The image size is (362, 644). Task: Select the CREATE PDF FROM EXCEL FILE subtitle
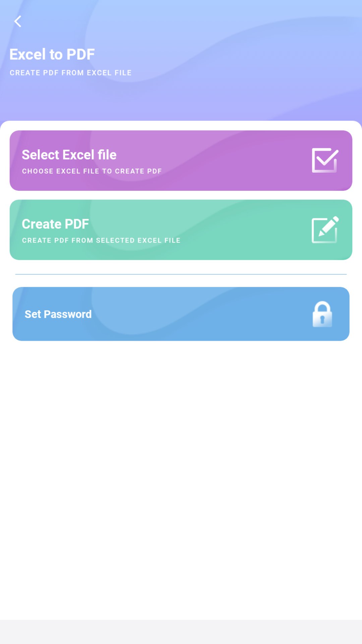click(70, 72)
